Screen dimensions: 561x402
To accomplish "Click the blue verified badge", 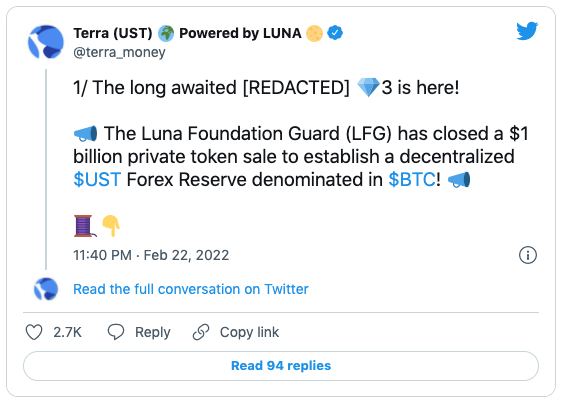I will [335, 33].
